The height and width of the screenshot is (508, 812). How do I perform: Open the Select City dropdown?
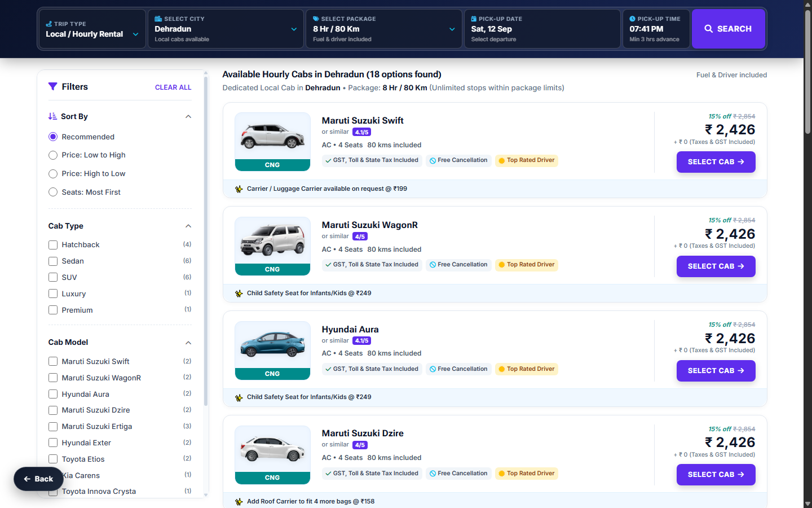[x=226, y=29]
